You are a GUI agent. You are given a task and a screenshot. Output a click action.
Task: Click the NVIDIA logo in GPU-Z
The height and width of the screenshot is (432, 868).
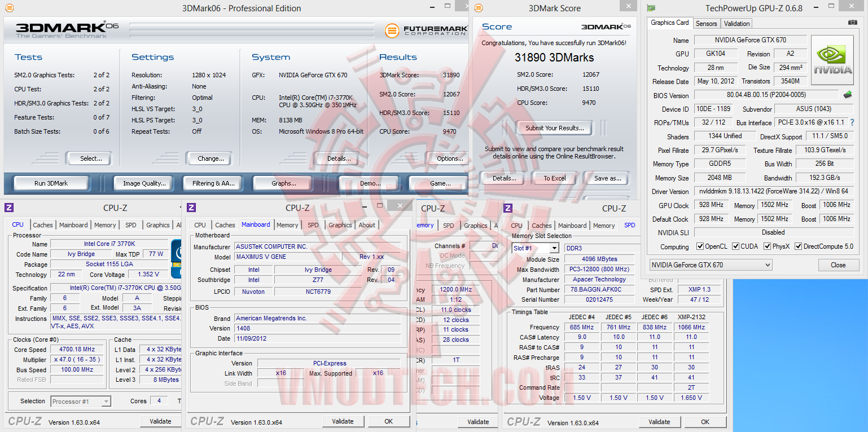833,59
